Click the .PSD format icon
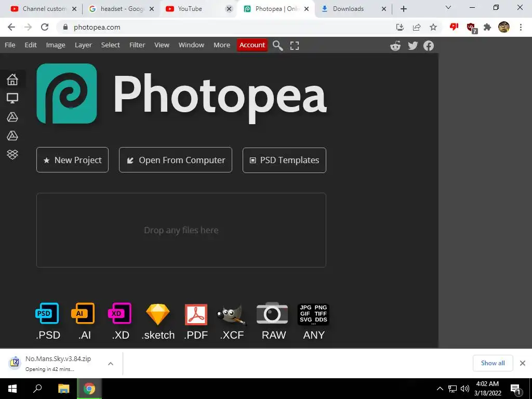Screen dimensions: 532x399 pyautogui.click(x=47, y=313)
